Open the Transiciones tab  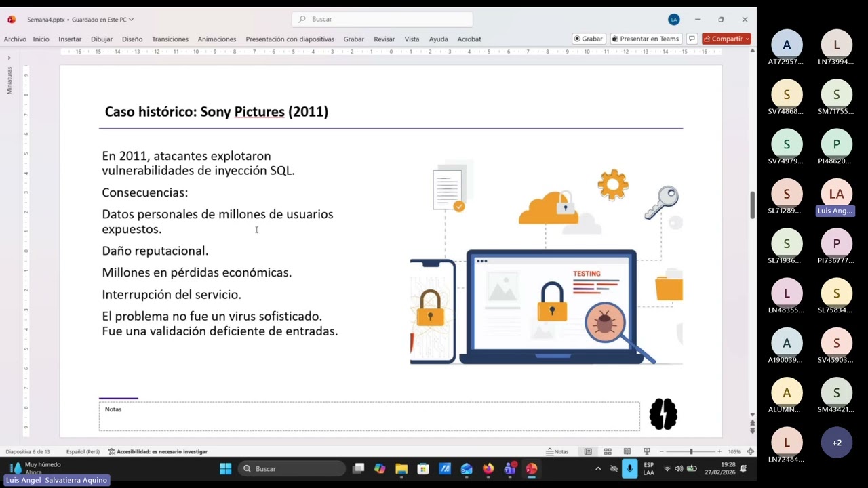pyautogui.click(x=170, y=39)
